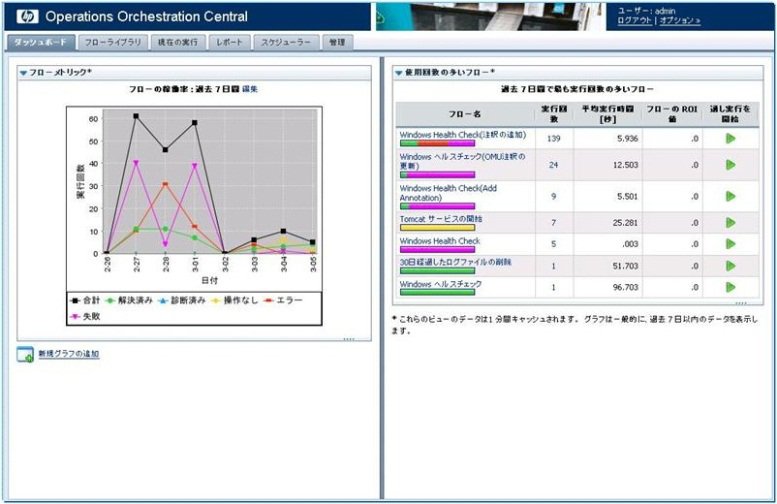The width and height of the screenshot is (777, 504).
Task: Click the add new graph icon
Action: tap(25, 354)
